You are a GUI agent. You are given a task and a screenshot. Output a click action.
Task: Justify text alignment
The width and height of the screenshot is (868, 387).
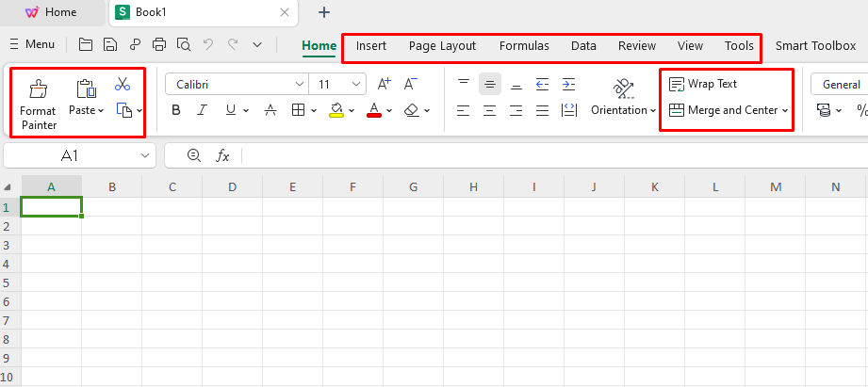(543, 110)
